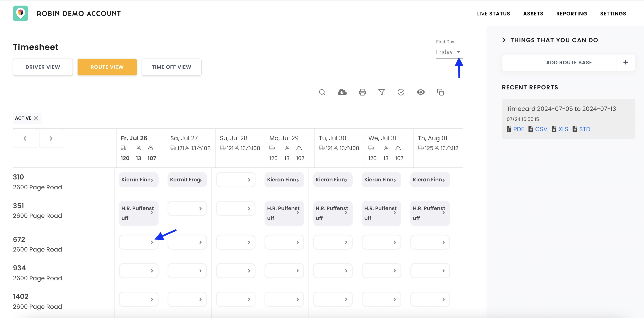Open the search magnifier icon
Image resolution: width=644 pixels, height=318 pixels.
click(x=322, y=92)
